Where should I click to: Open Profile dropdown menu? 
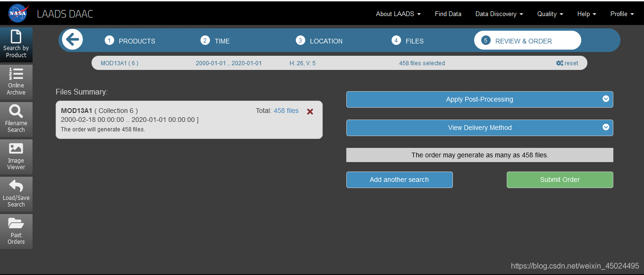[x=622, y=14]
